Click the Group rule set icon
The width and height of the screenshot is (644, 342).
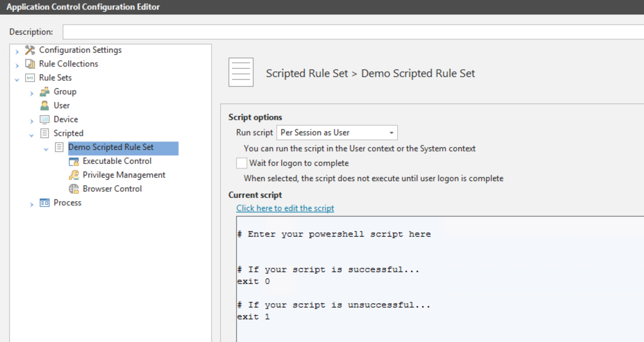tap(45, 92)
